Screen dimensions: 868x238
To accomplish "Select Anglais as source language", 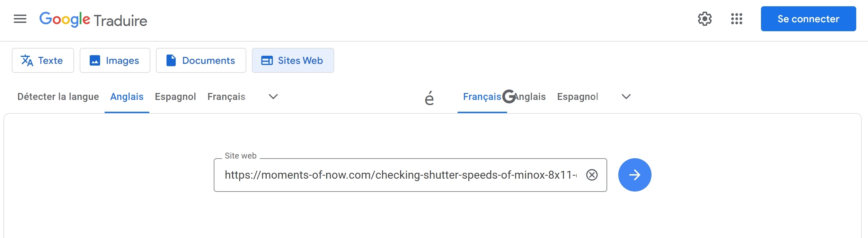I will coord(127,96).
